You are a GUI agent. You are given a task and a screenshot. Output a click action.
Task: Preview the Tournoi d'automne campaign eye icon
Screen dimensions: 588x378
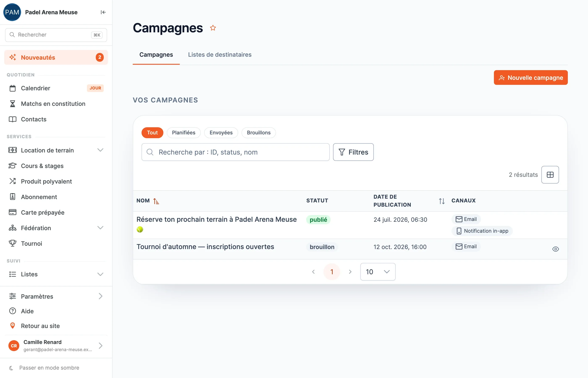(555, 249)
